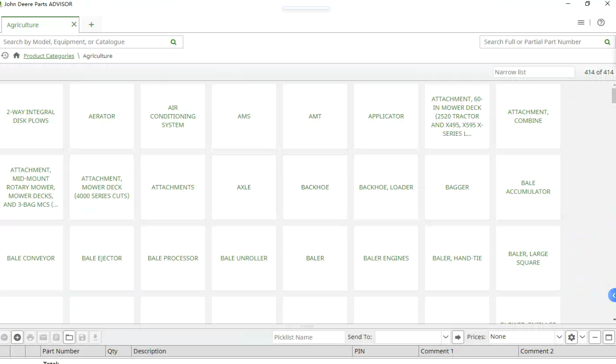This screenshot has height=364, width=616.
Task: Open the hamburger menu at top right
Action: [x=581, y=23]
